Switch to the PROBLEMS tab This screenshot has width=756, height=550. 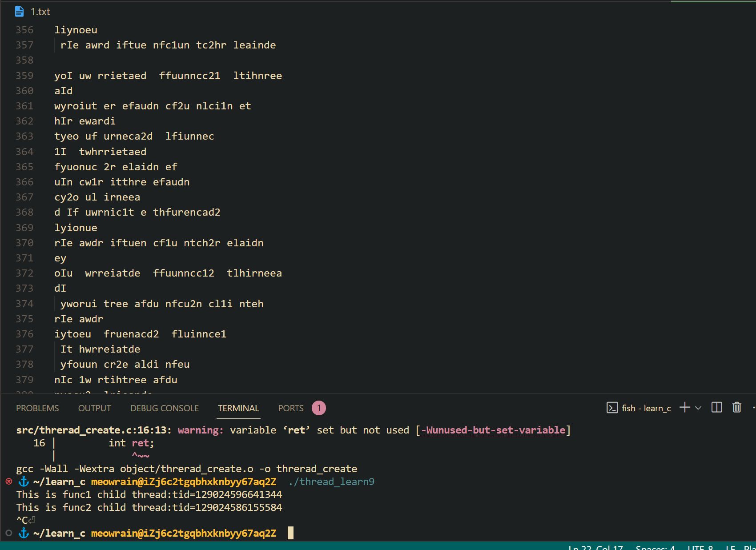coord(37,408)
